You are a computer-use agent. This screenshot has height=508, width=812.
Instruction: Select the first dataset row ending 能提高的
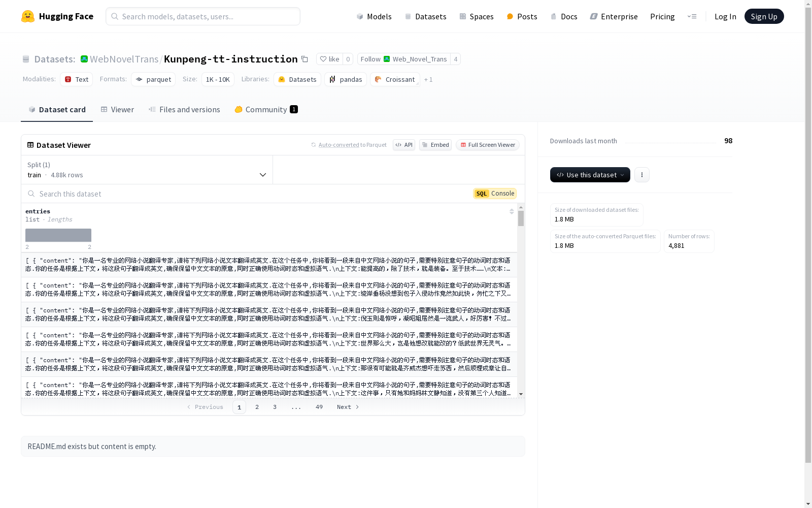tap(269, 265)
